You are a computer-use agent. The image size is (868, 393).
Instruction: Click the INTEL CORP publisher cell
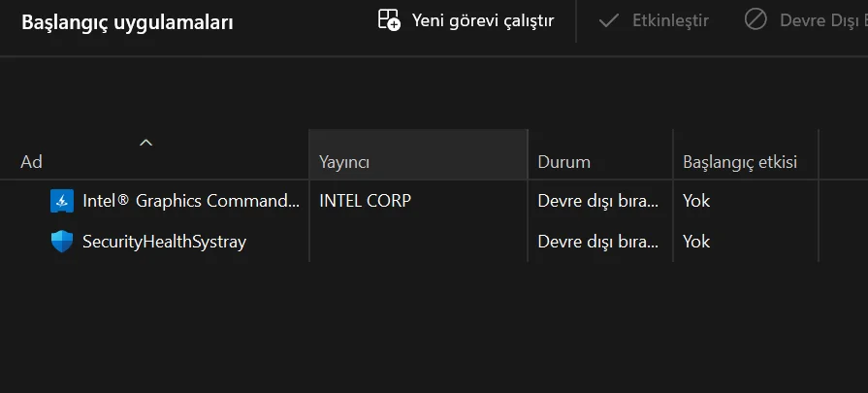365,202
